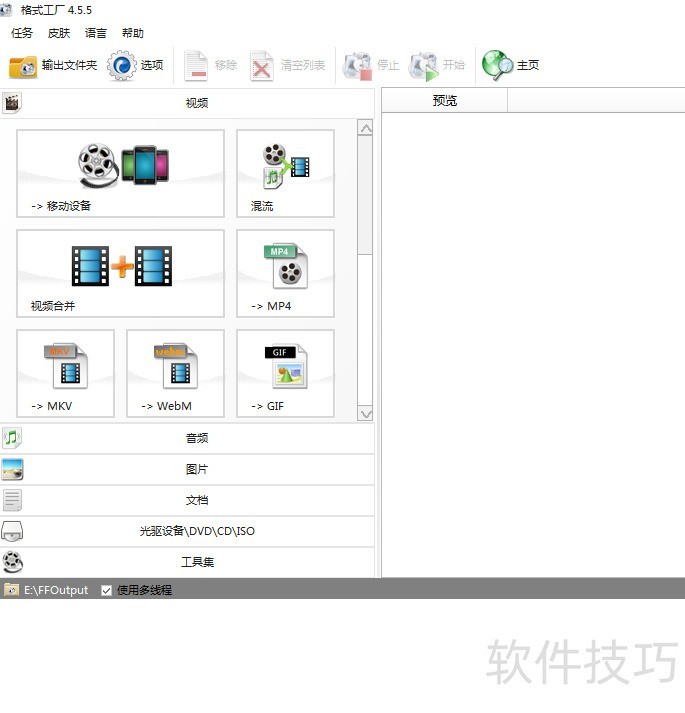
Task: Go to 主页 homepage
Action: tap(511, 66)
